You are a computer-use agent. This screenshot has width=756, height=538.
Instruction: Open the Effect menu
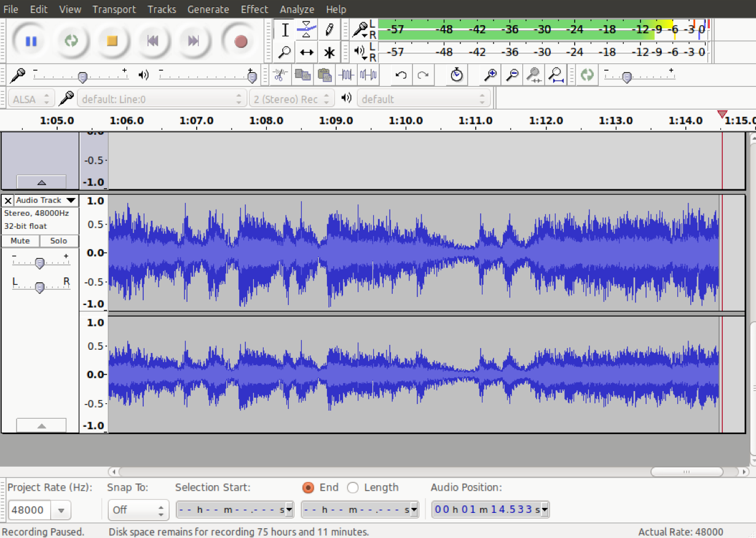(254, 9)
